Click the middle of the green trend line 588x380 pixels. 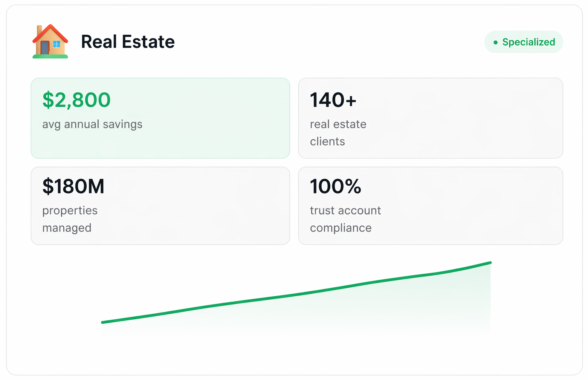[x=296, y=294]
